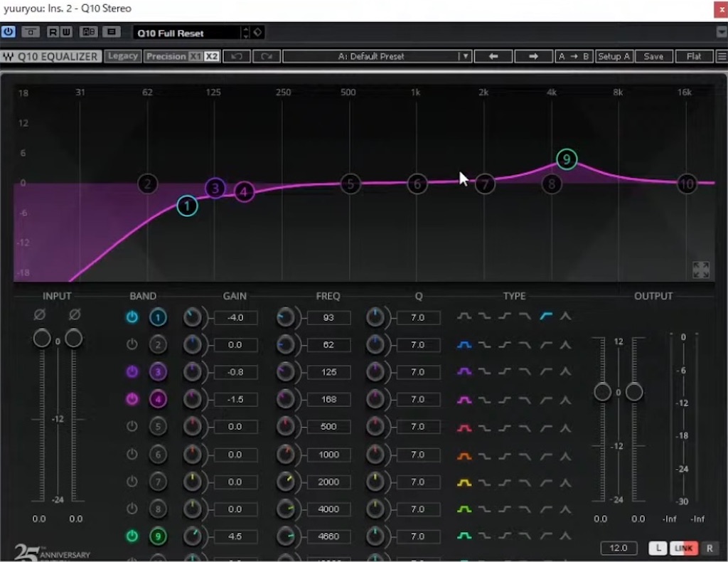Enable band 2 power button
The image size is (728, 562).
132,344
